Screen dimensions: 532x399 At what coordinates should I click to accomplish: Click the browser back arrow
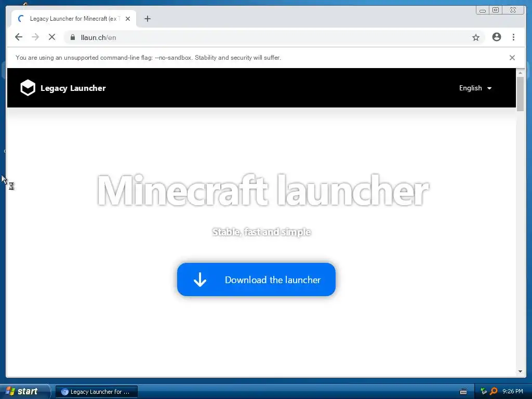[x=19, y=37]
